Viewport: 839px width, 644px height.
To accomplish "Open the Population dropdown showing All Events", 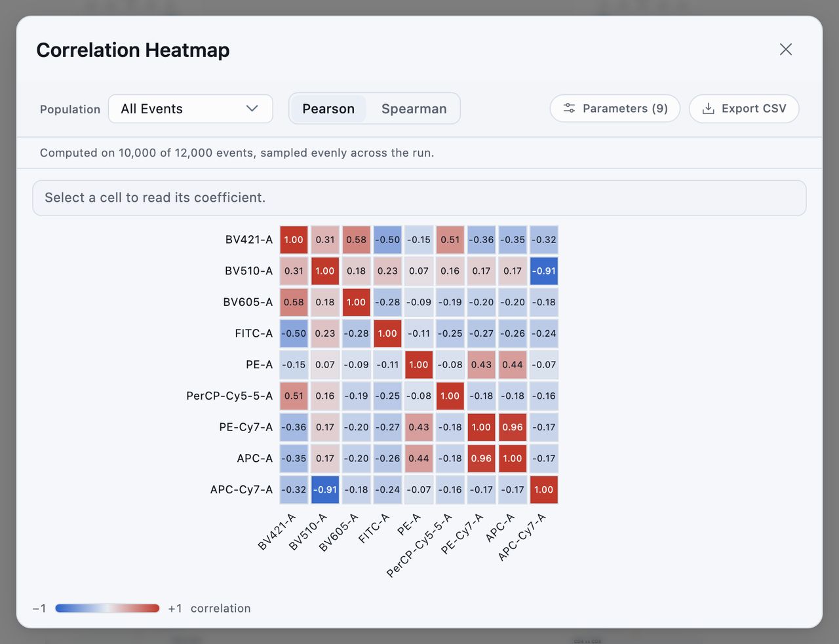I will (191, 109).
